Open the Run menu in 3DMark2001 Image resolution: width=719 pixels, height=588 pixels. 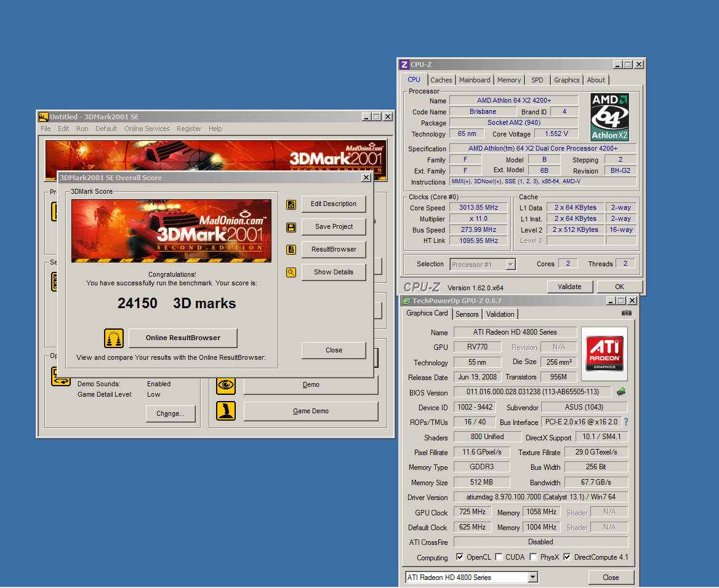tap(82, 129)
